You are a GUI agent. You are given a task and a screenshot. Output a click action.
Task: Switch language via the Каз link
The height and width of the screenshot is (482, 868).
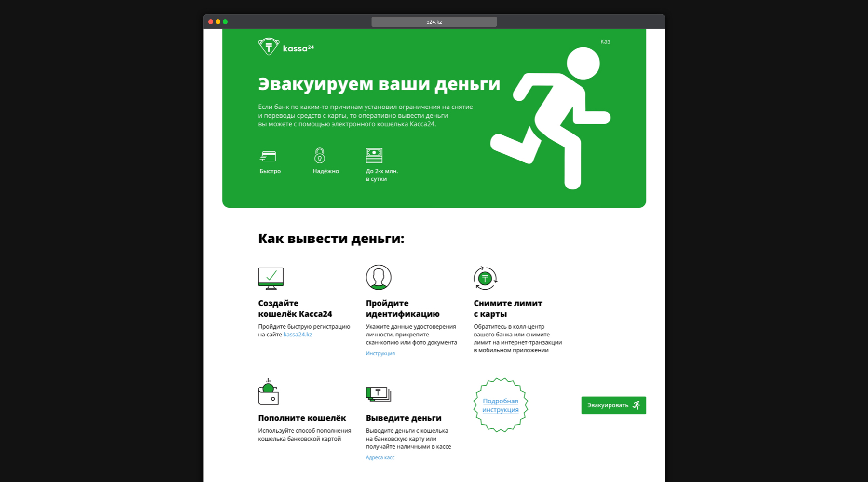605,42
